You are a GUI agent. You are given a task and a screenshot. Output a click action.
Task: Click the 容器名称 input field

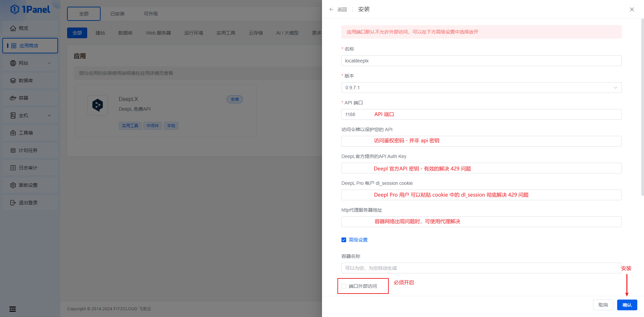tap(481, 268)
